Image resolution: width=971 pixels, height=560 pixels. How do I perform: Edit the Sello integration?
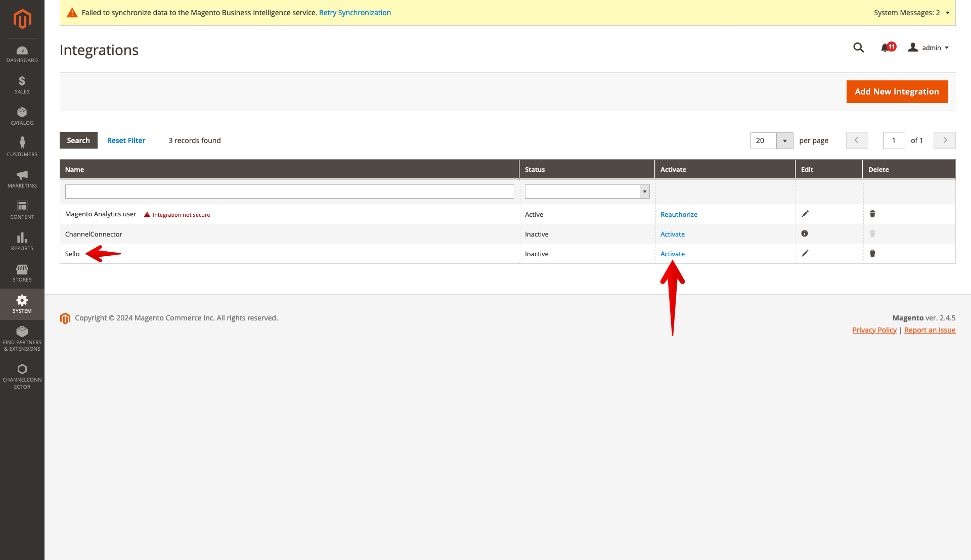point(805,253)
